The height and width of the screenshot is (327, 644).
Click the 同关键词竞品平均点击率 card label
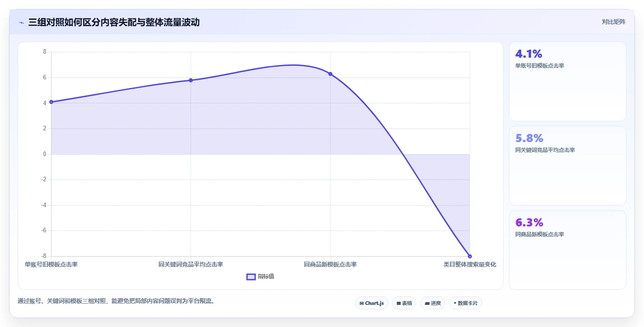pyautogui.click(x=545, y=150)
